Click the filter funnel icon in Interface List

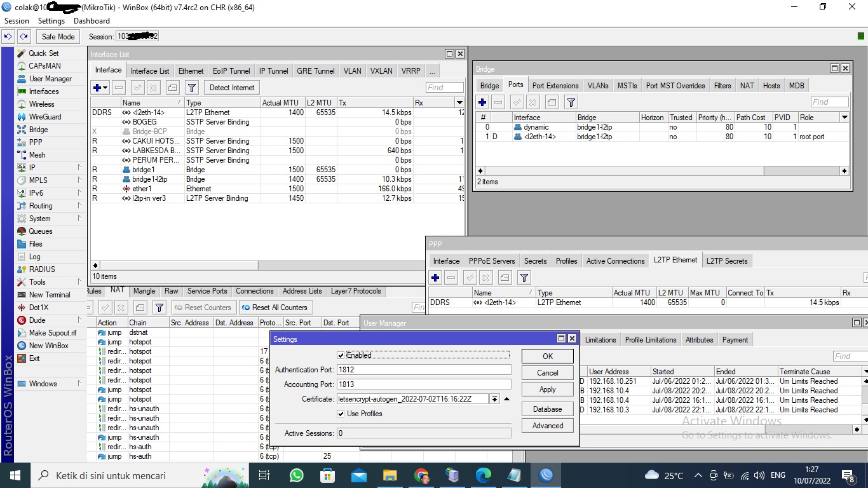[x=192, y=88]
